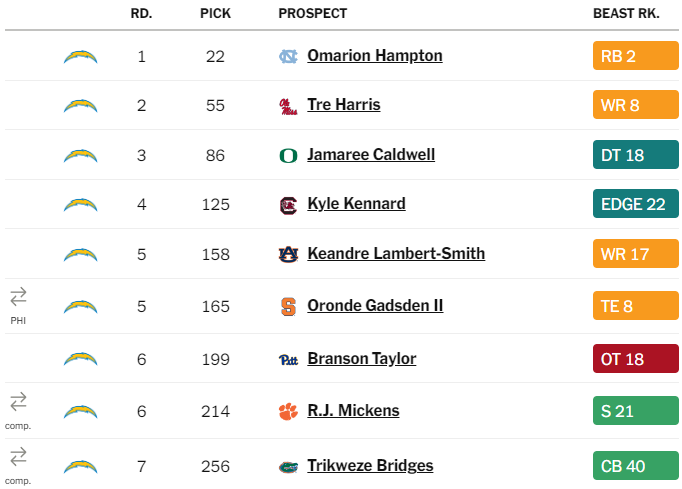Image resolution: width=682 pixels, height=489 pixels.
Task: Click the Ole Miss logo beside Tre Harris
Action: [x=288, y=106]
